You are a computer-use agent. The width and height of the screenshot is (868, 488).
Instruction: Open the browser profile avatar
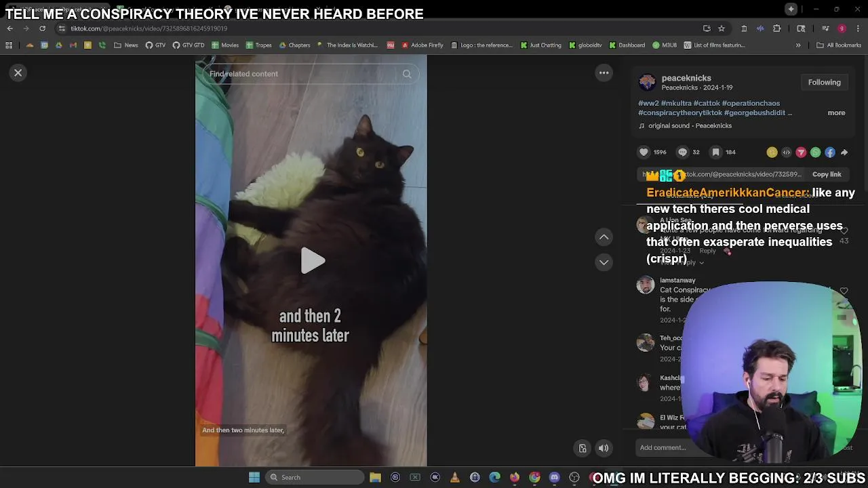842,28
